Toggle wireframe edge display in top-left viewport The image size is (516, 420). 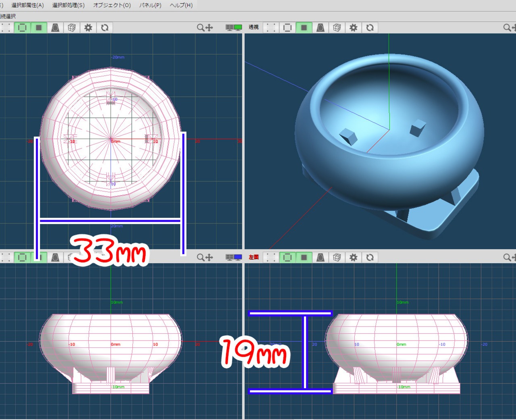pos(22,27)
